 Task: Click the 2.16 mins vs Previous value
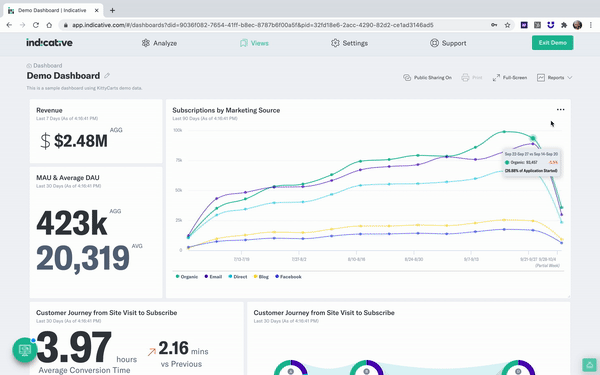pos(173,348)
